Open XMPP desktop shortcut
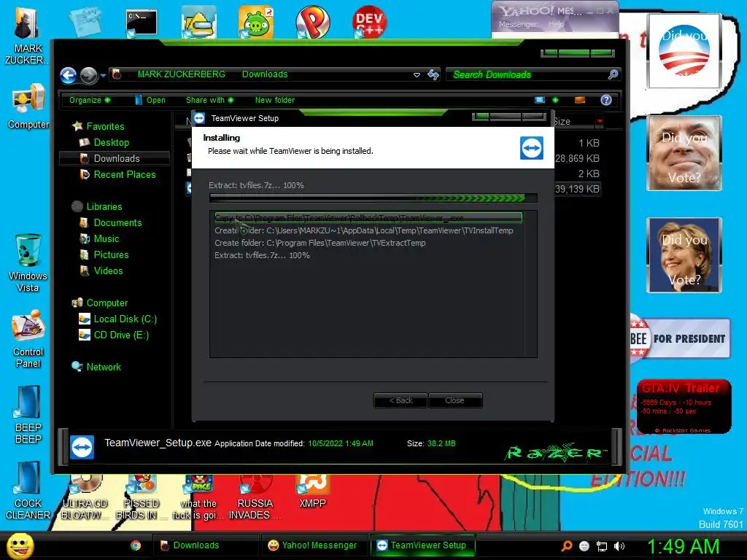The image size is (747, 560). pyautogui.click(x=312, y=492)
